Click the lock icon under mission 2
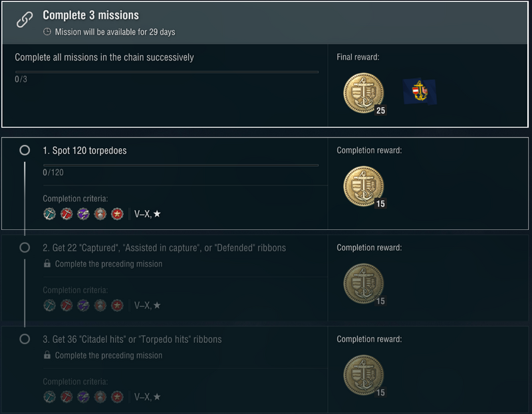 (47, 264)
